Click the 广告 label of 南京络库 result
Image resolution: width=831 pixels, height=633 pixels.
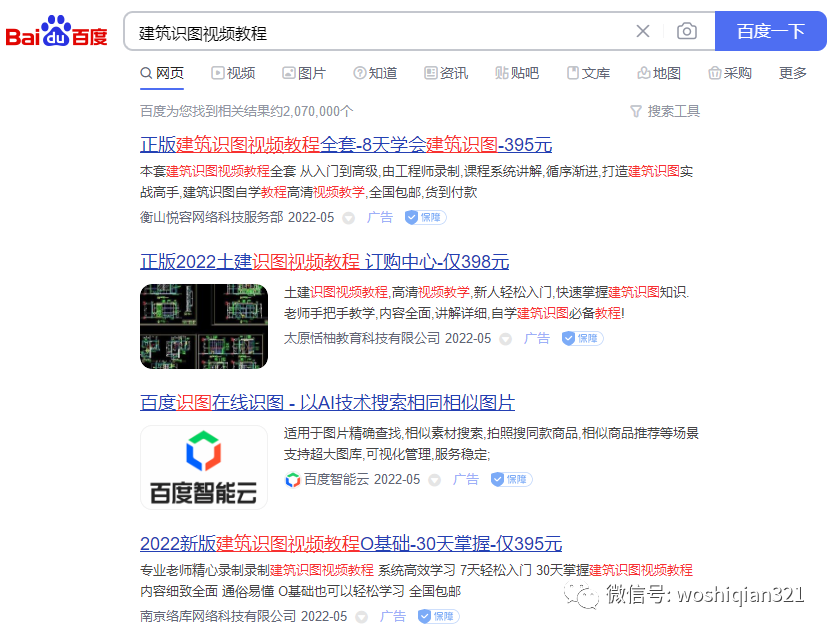393,616
